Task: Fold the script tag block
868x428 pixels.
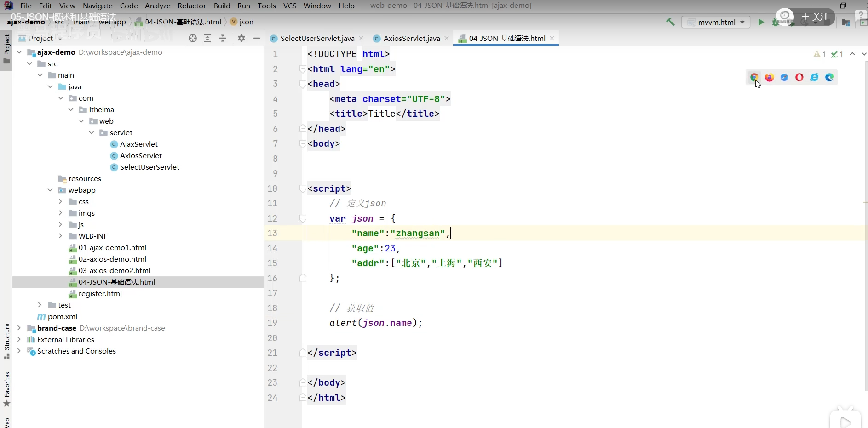Action: pyautogui.click(x=303, y=188)
